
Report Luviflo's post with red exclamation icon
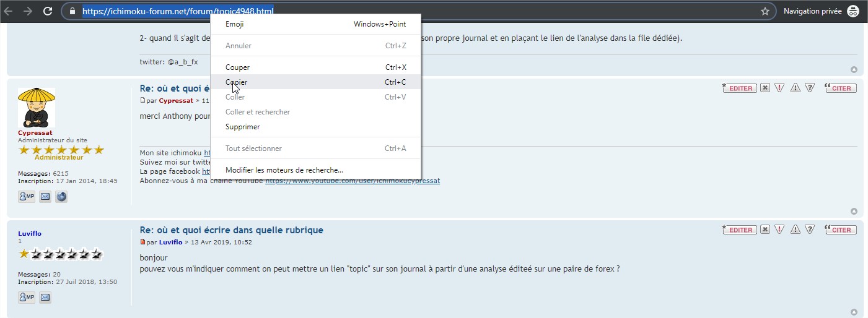[780, 230]
